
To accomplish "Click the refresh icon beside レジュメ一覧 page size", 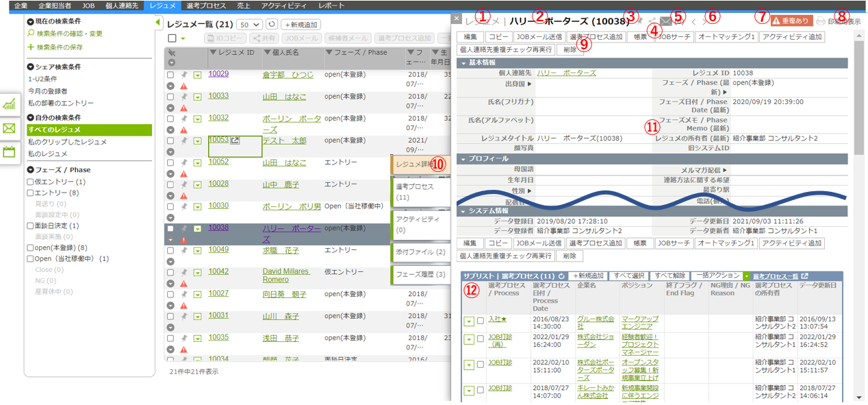I will coord(271,24).
